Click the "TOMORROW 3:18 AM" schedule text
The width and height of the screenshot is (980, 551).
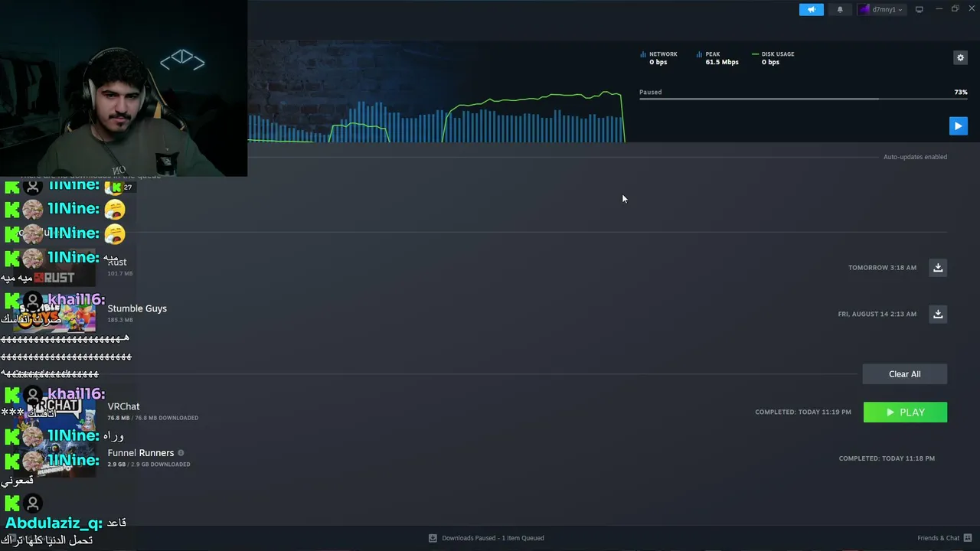tap(882, 268)
